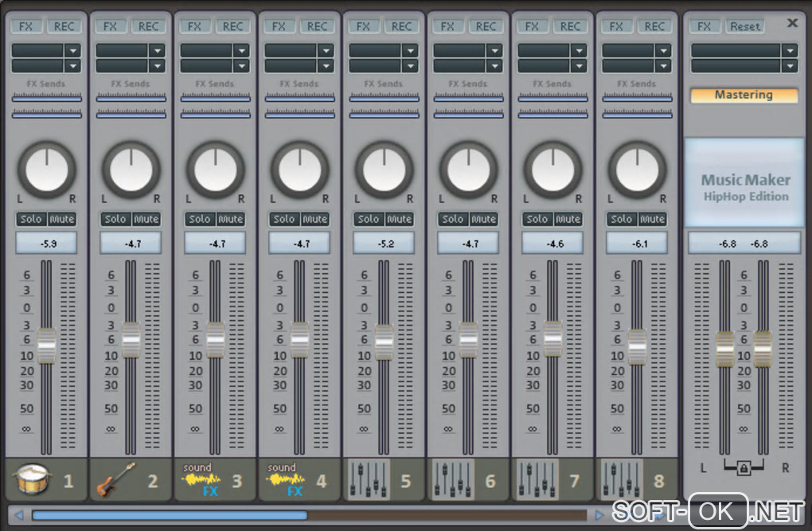Viewport: 812px width, 531px height.
Task: Open master second effect slot dropdown
Action: point(790,66)
